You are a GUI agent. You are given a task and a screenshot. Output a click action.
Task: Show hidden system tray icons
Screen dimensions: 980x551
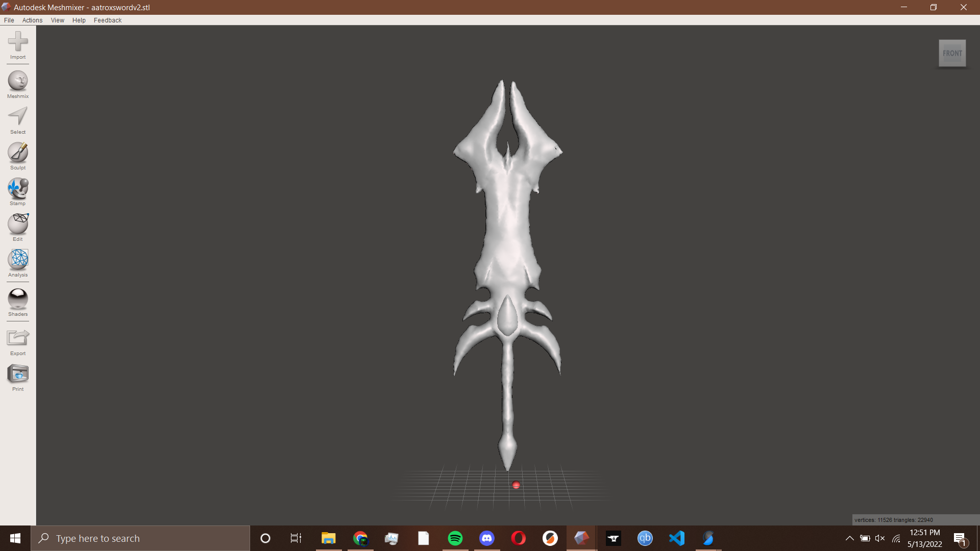(849, 538)
